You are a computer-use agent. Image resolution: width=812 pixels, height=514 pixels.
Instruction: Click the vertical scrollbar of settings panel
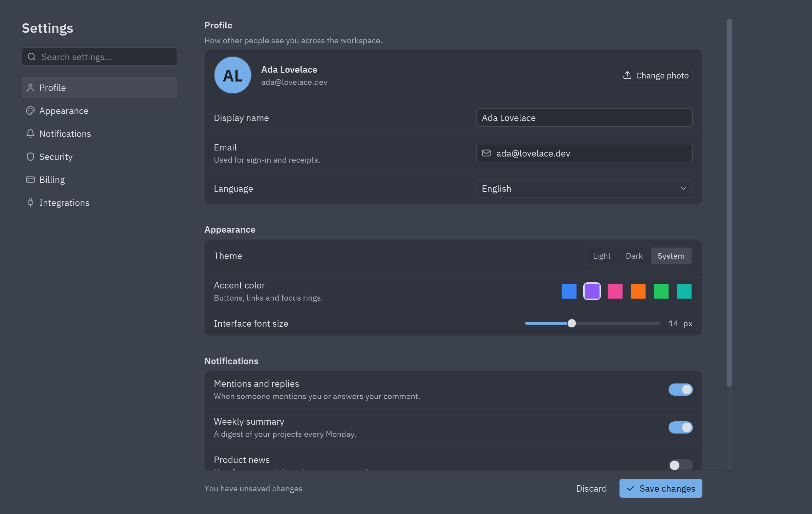[729, 203]
